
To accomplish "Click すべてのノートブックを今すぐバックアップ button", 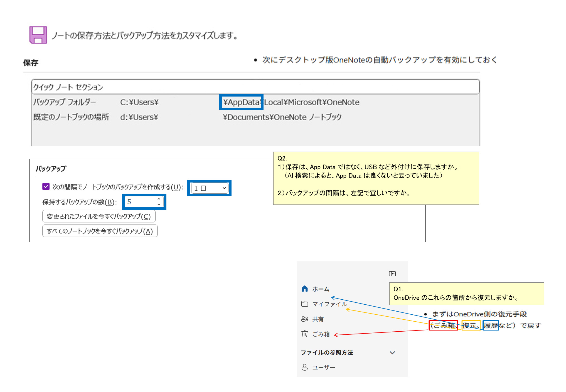I will (100, 231).
